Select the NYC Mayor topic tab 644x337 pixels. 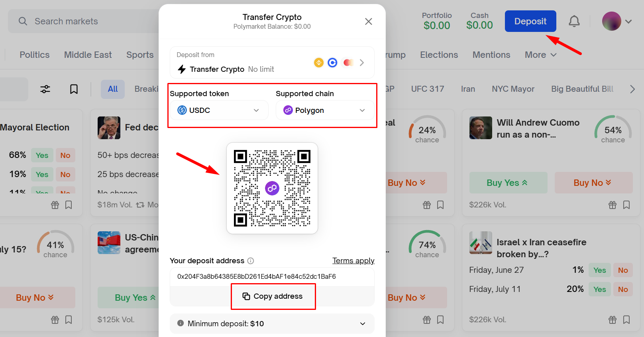[x=513, y=89]
